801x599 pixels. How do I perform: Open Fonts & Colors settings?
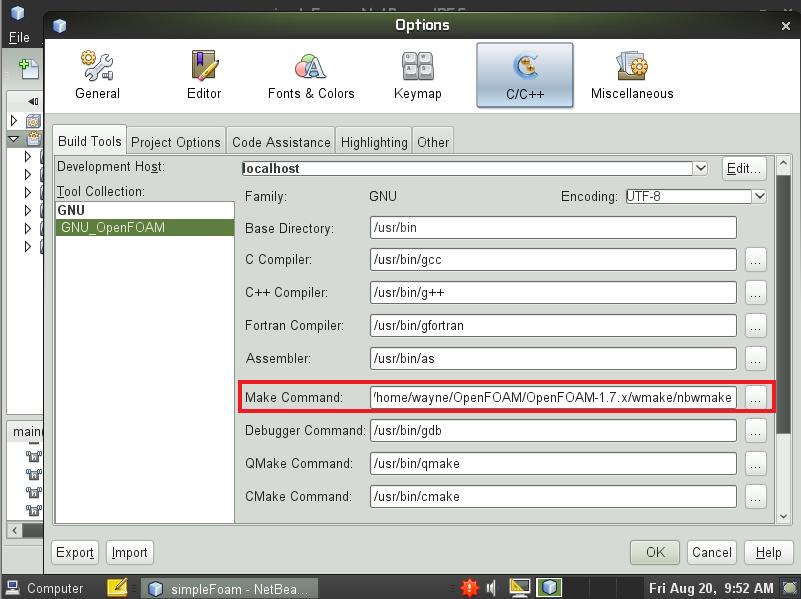click(311, 76)
